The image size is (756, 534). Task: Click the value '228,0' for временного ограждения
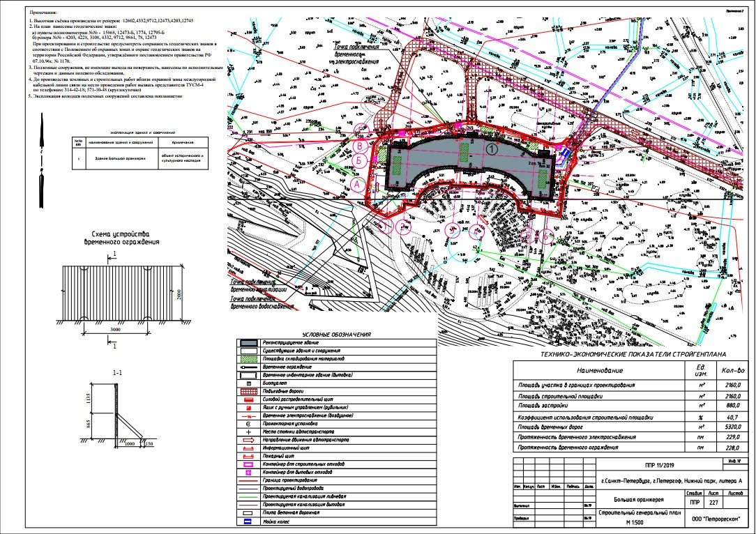pos(732,448)
